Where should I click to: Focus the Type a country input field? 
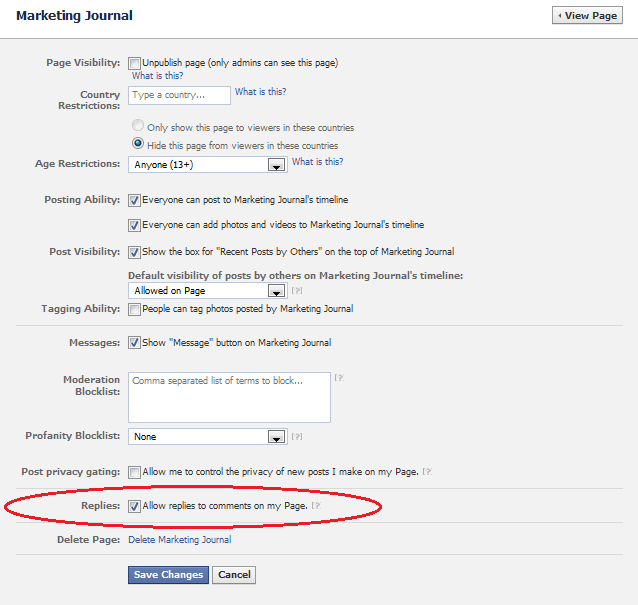point(179,95)
